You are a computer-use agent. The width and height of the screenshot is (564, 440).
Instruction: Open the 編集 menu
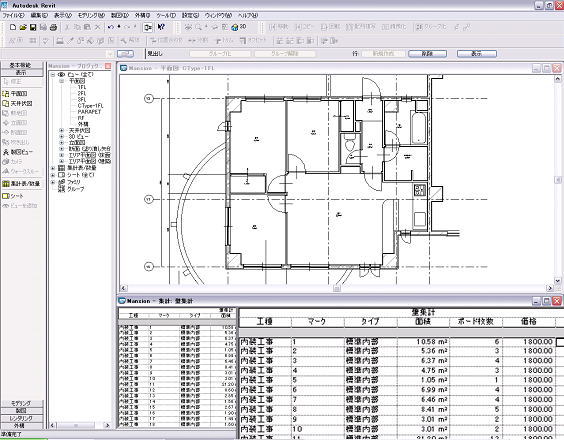pos(39,15)
